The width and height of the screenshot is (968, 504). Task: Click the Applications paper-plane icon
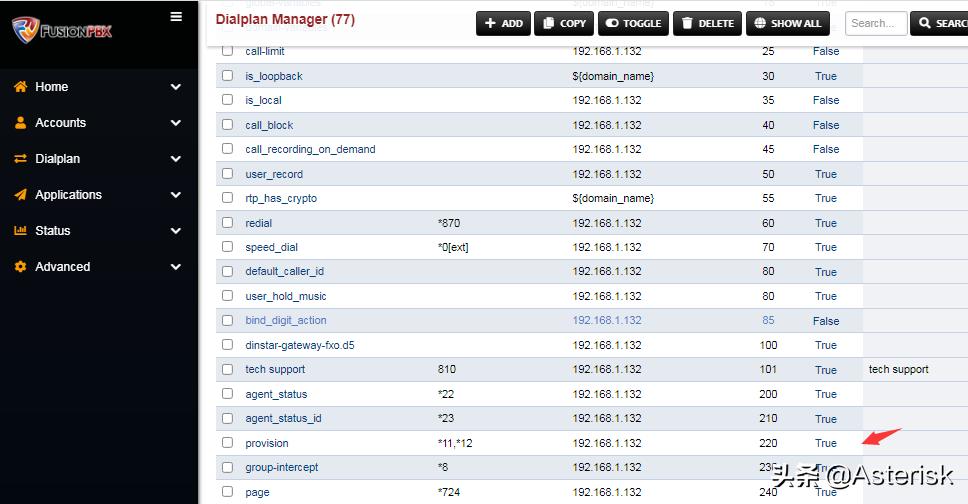click(20, 195)
